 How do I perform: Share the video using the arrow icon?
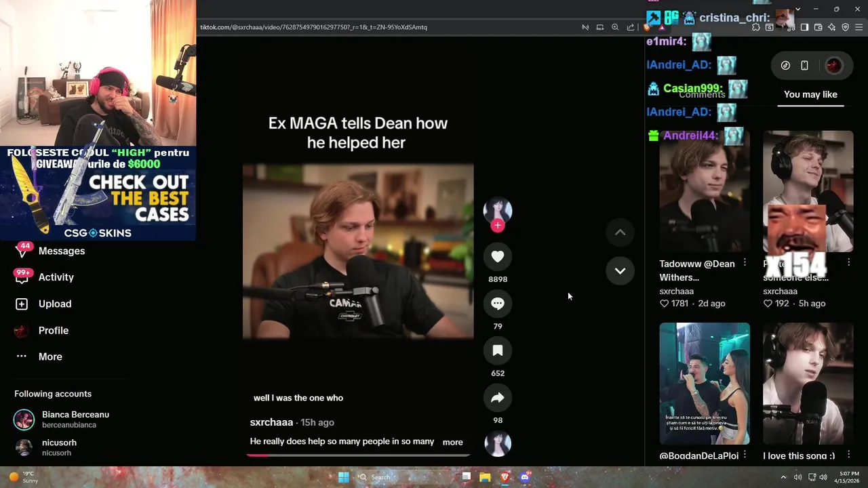497,398
